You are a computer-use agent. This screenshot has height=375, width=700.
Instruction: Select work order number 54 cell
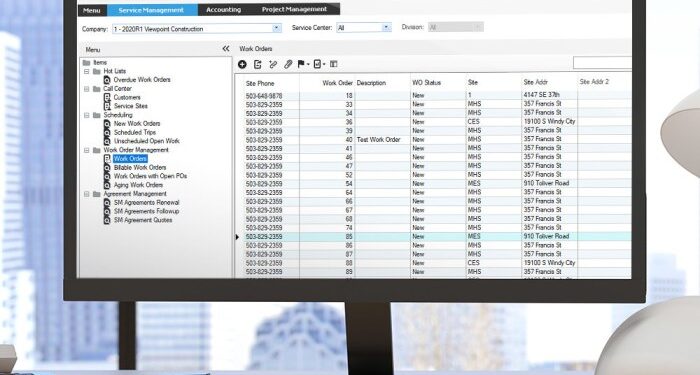(327, 184)
